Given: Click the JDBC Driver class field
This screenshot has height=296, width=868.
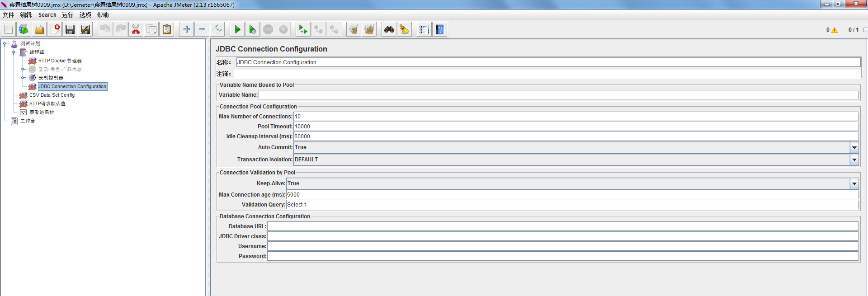Looking at the screenshot, I should pyautogui.click(x=563, y=236).
